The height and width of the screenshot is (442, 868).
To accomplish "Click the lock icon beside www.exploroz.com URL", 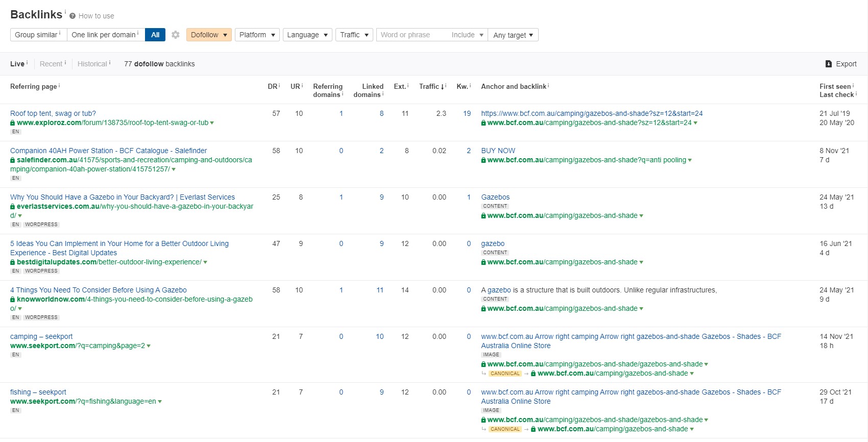I will (13, 123).
